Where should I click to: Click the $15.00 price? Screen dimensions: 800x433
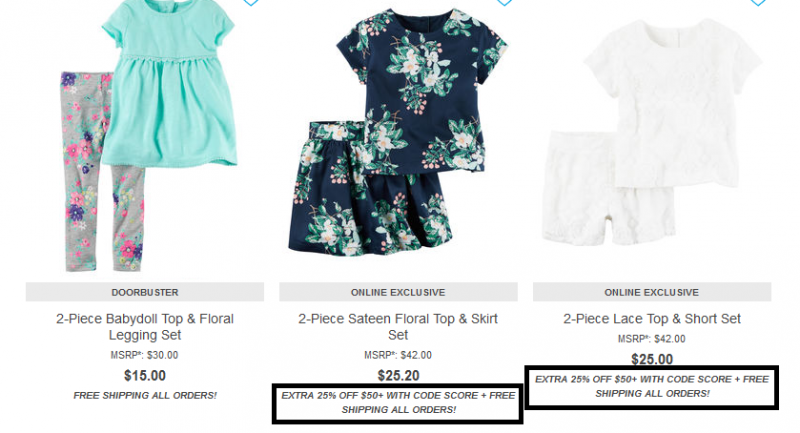[145, 376]
